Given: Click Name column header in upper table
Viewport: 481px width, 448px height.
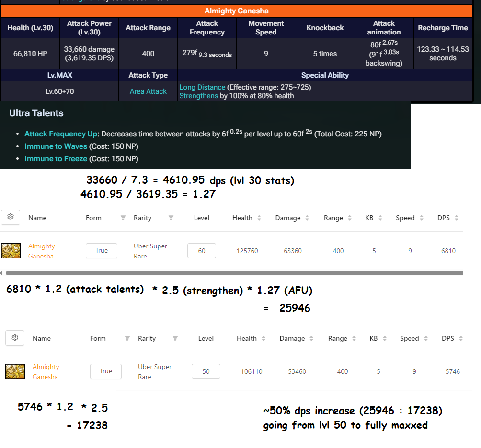Looking at the screenshot, I should tap(37, 218).
